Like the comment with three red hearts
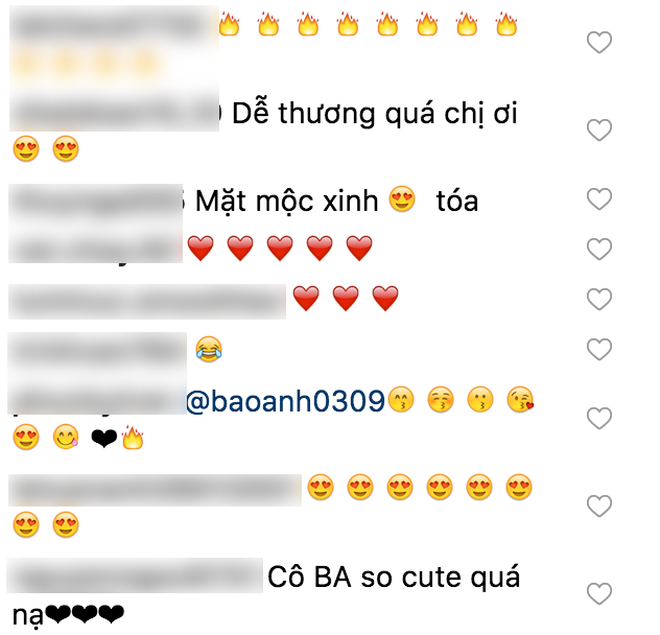Image resolution: width=660 pixels, height=635 pixels. (599, 299)
